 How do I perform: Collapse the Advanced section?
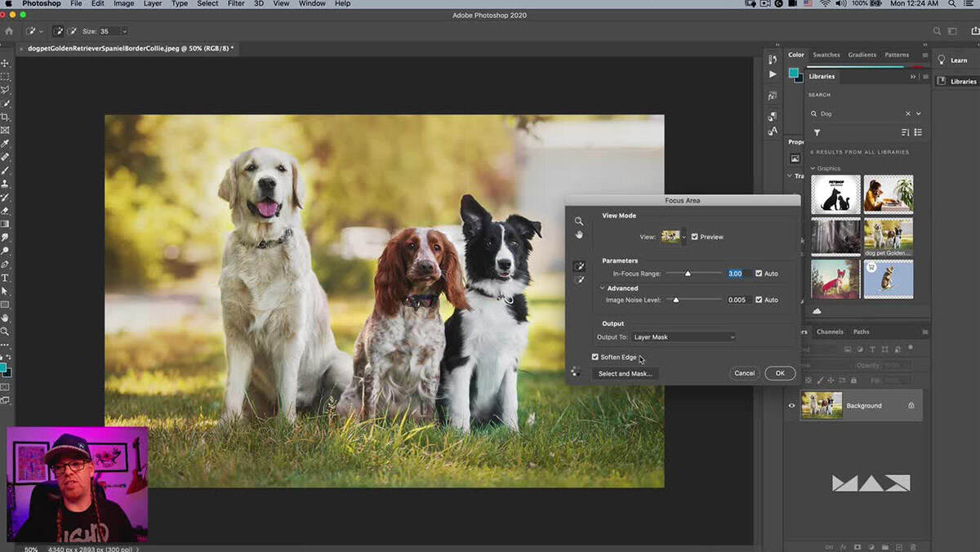[x=603, y=288]
